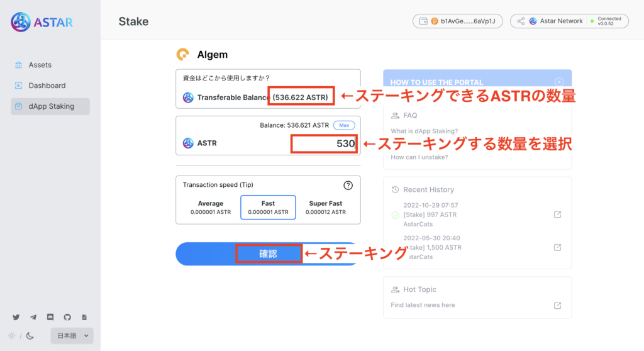
Task: Click Find latest news here
Action: coord(423,305)
